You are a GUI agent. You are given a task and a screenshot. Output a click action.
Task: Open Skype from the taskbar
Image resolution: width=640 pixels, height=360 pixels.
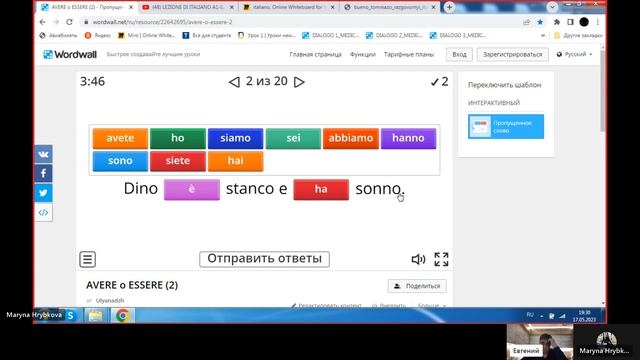[x=71, y=316]
